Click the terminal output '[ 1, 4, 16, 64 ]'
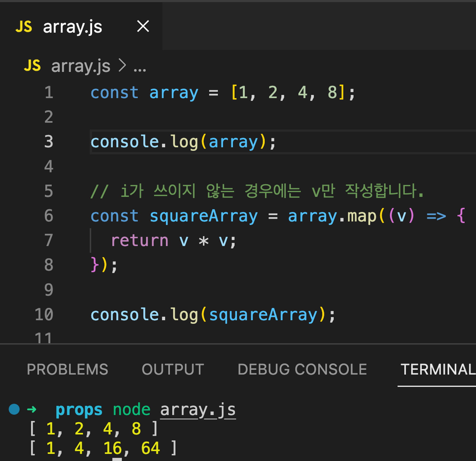 [103, 448]
